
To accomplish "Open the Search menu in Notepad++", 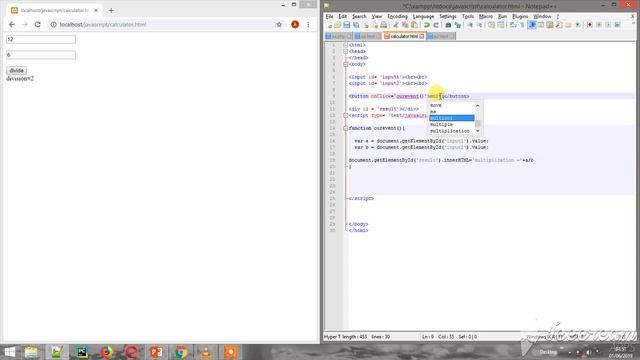I will tap(359, 16).
